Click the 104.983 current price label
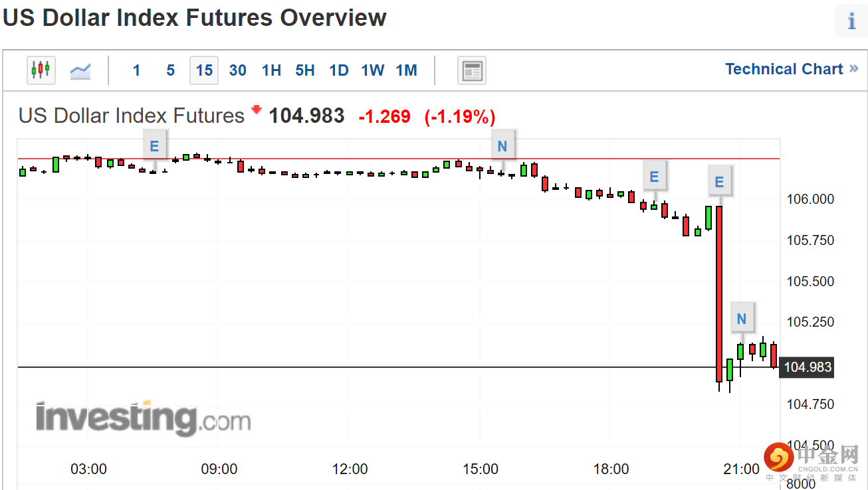The image size is (868, 490). point(807,367)
